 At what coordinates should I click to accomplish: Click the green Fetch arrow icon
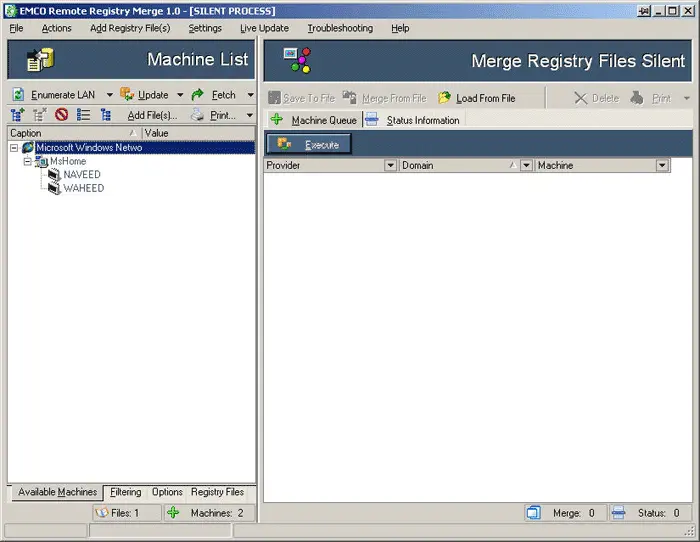198,95
